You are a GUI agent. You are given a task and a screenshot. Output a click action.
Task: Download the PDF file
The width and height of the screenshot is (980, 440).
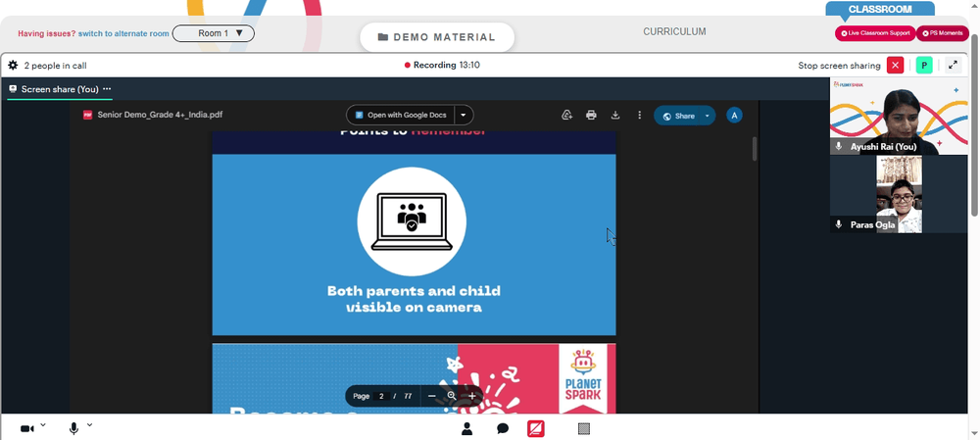coord(615,115)
